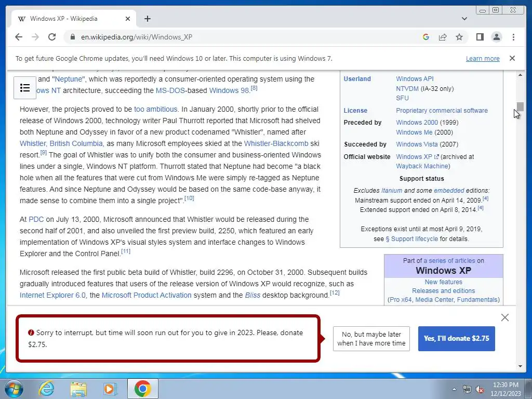532x399 pixels.
Task: Click the scrollbar up arrow
Action: 520,75
